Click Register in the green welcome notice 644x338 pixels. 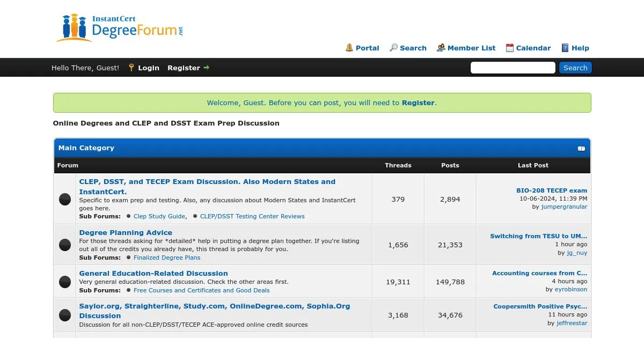coord(418,102)
